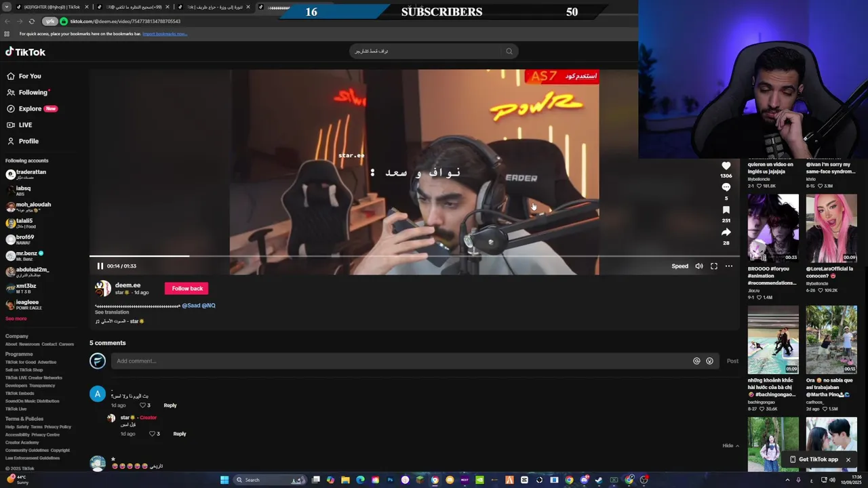868x488 pixels.
Task: Insert a mention with the @ icon
Action: pos(696,361)
